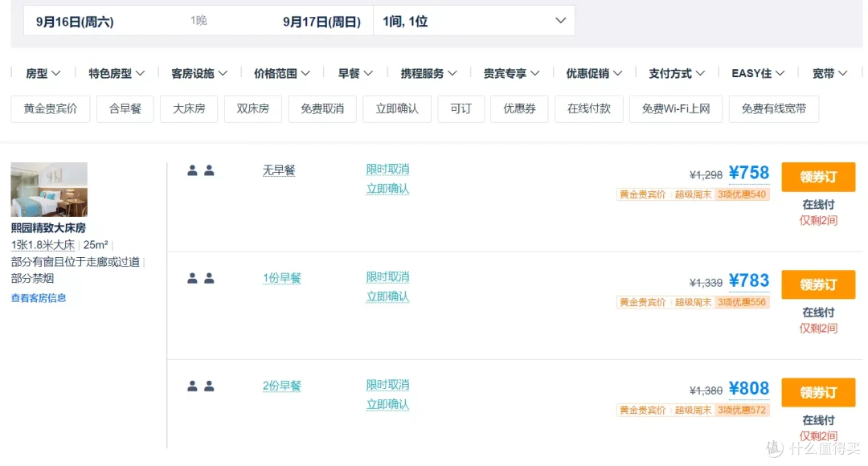Click 立即确认 link in the ¥758 row
This screenshot has width=868, height=466.
tap(387, 189)
